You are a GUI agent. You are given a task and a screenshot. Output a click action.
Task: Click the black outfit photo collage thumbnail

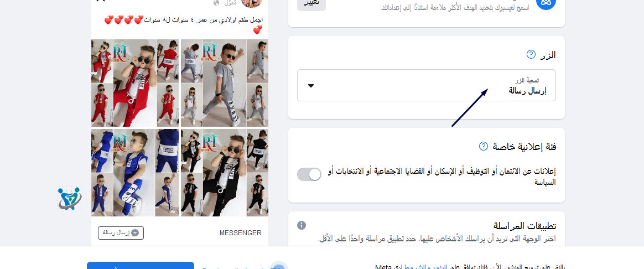(225, 173)
